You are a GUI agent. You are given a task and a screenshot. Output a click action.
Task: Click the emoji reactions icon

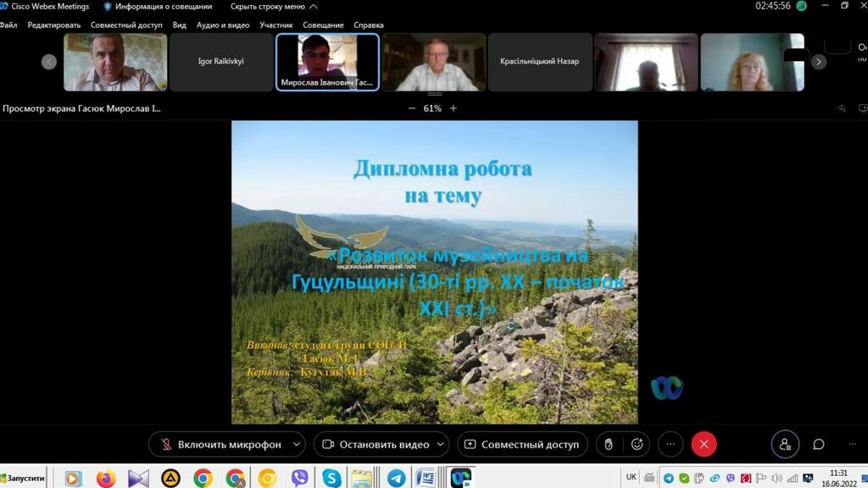[637, 444]
